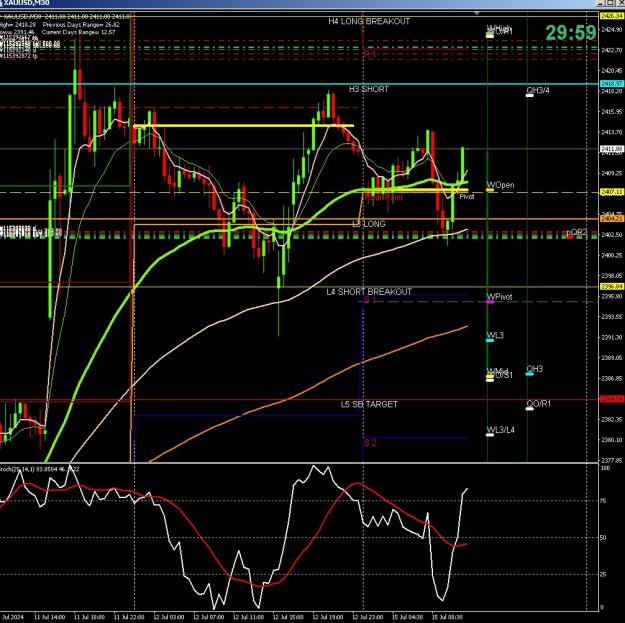Click the magenta marker beside WPivot
Viewport: 625px width, 623px height.
tap(490, 302)
